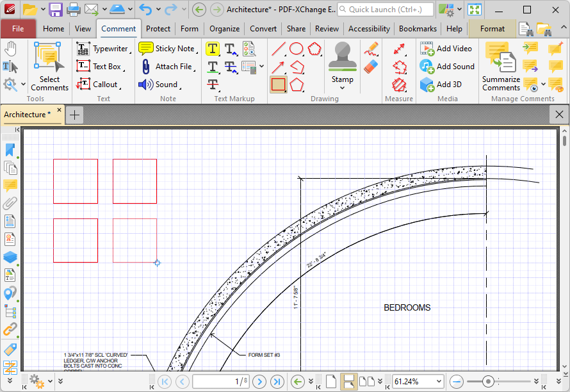Open the zoom level combo box
The image size is (570, 392).
point(418,382)
